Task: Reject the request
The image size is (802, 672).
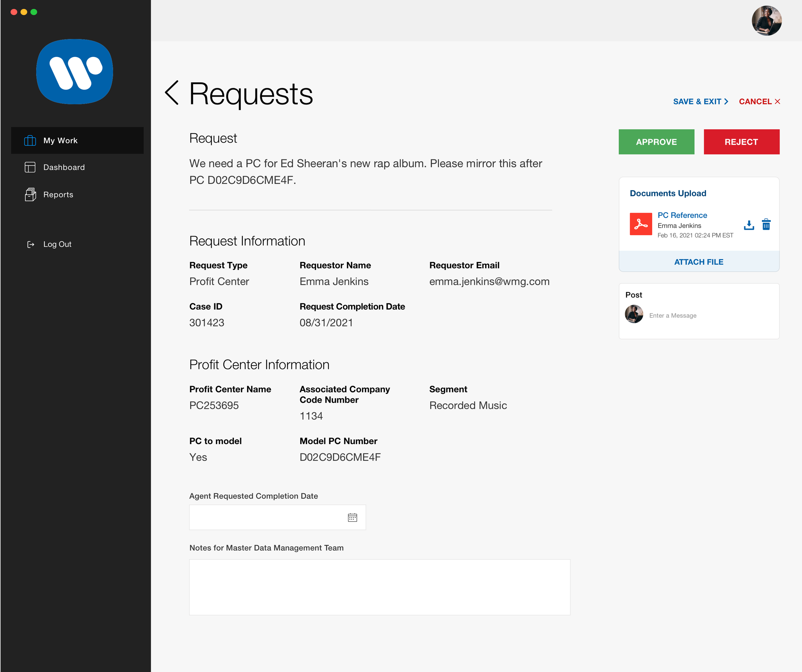Action: (741, 142)
